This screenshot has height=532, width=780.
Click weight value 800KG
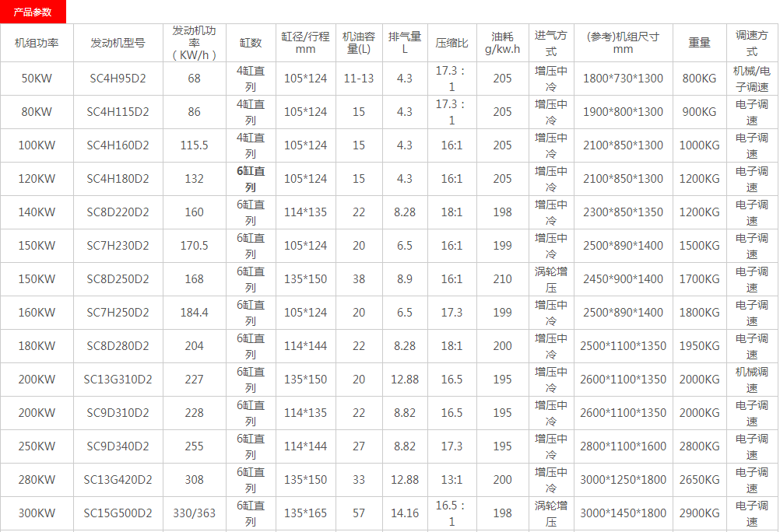coord(699,79)
